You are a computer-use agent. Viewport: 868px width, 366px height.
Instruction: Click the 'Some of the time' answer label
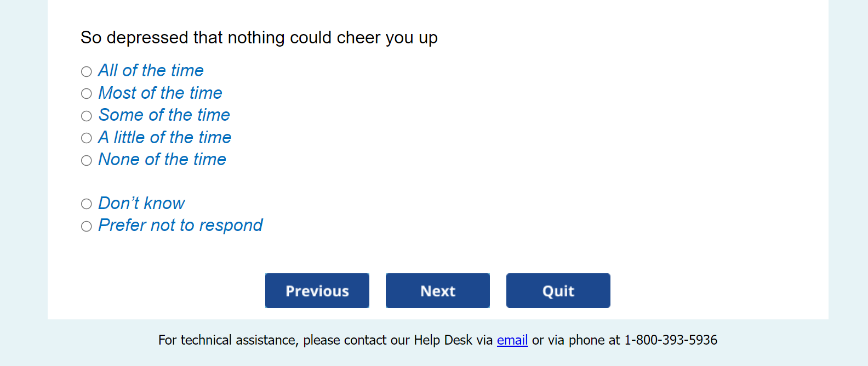pos(164,115)
